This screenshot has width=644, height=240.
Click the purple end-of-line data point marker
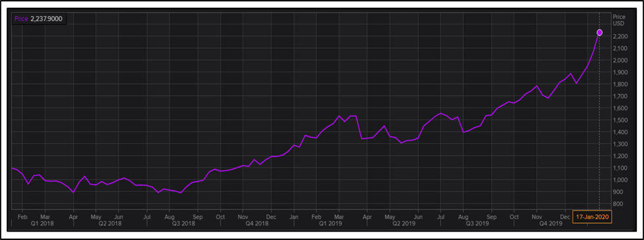click(x=599, y=32)
